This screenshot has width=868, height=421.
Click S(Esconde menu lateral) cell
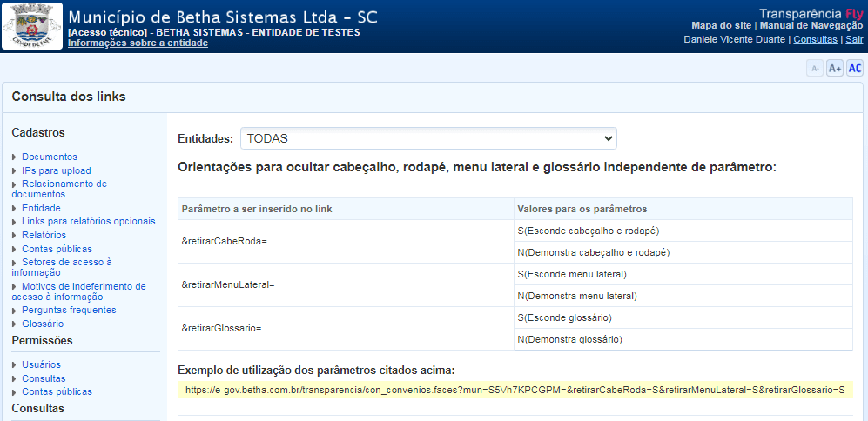[683, 274]
